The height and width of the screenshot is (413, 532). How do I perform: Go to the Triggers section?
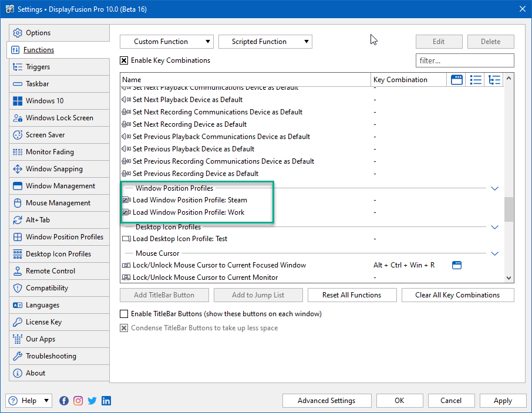tap(59, 67)
